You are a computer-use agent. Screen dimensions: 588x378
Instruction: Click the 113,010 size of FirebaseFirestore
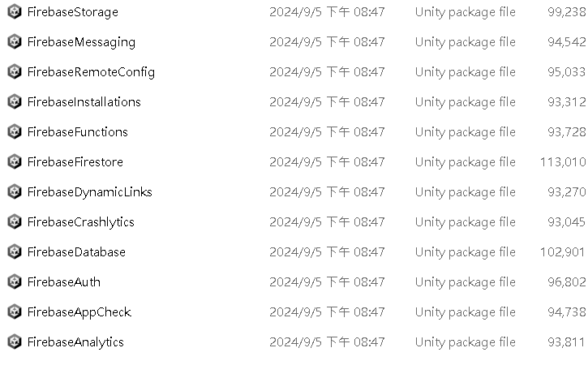pyautogui.click(x=563, y=162)
